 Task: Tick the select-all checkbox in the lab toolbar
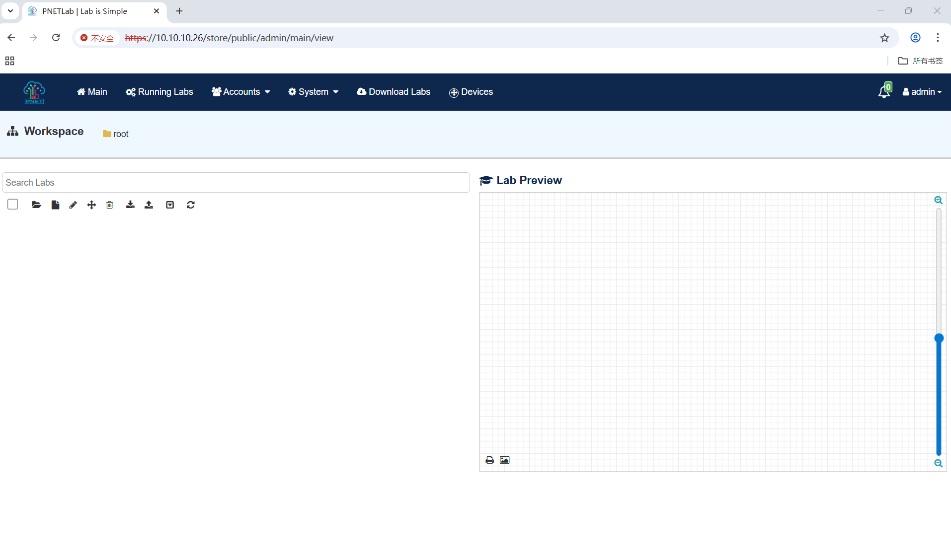pyautogui.click(x=13, y=205)
